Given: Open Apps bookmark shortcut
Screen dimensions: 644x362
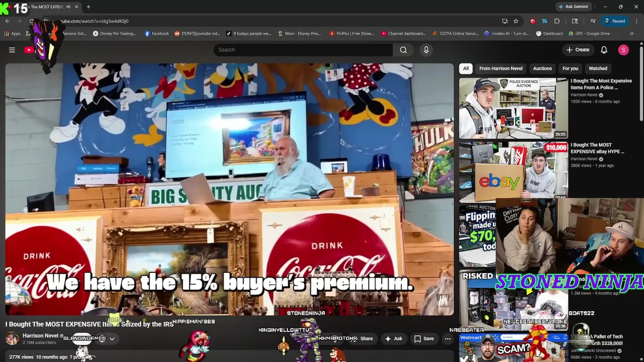Looking at the screenshot, I should point(13,34).
